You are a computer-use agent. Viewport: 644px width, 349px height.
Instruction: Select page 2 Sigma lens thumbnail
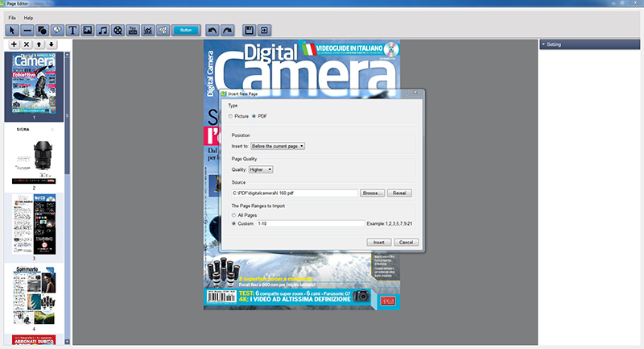(x=34, y=154)
